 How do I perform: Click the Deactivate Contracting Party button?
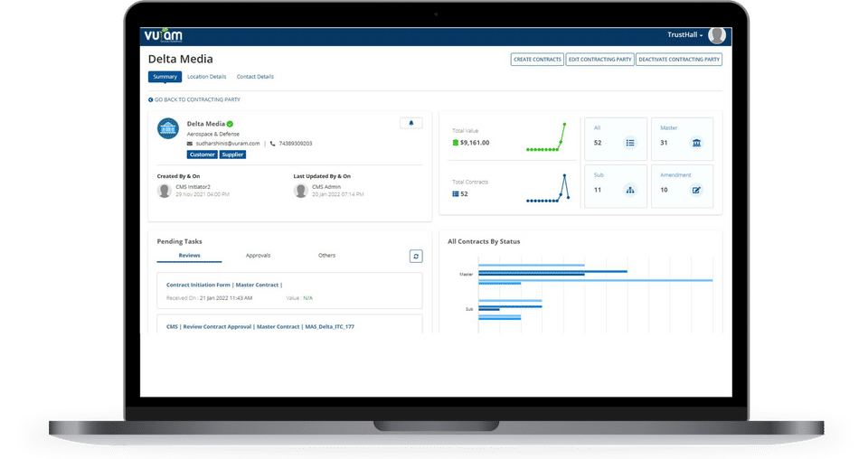tap(679, 59)
